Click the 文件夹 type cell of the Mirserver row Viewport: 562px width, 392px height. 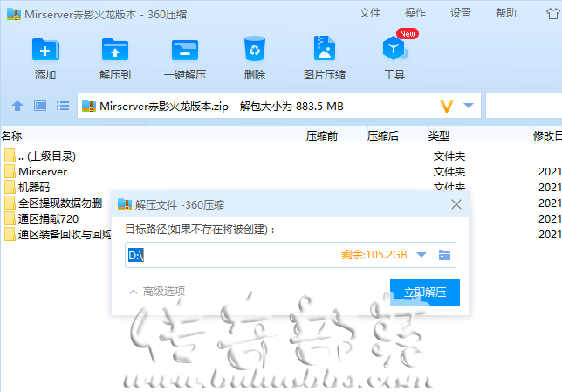click(449, 172)
